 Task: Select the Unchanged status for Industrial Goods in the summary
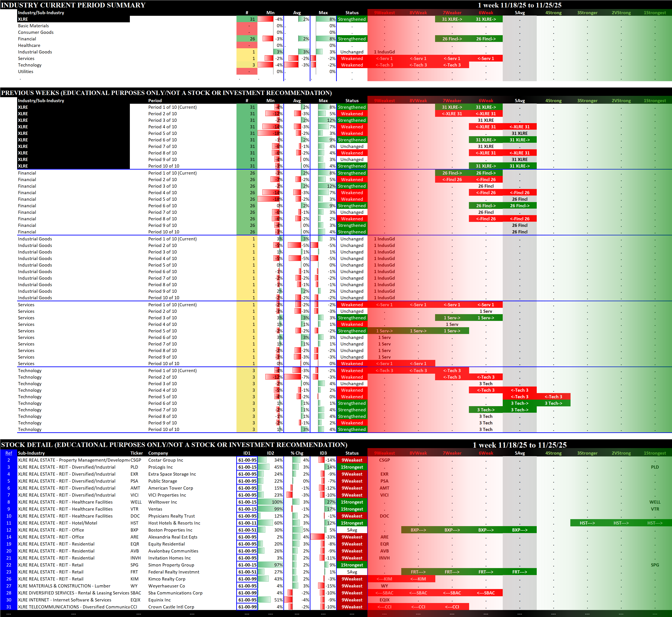coord(352,52)
